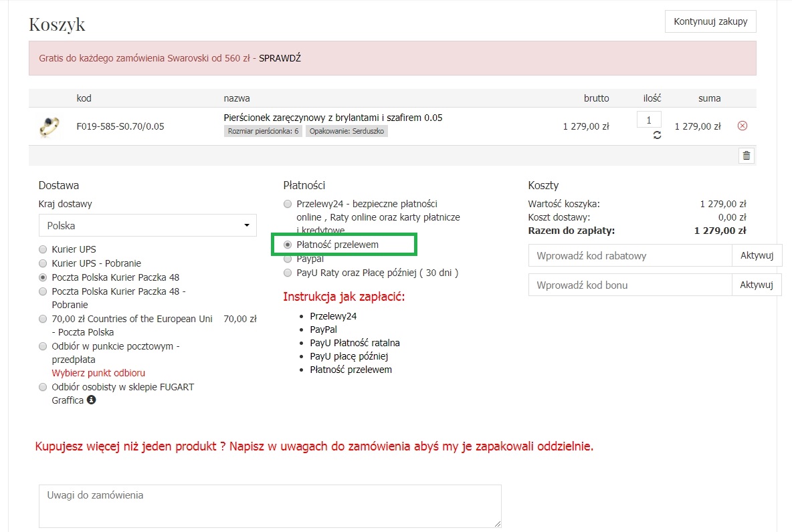This screenshot has height=532, width=792.
Task: Choose PayU Raty payment option
Action: 288,273
